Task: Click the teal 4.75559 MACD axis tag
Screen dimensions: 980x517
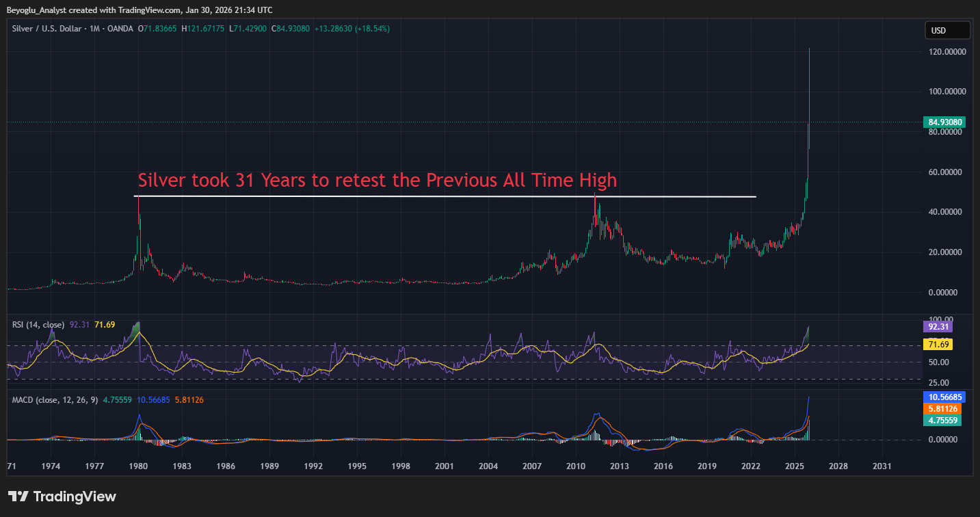Action: 942,421
